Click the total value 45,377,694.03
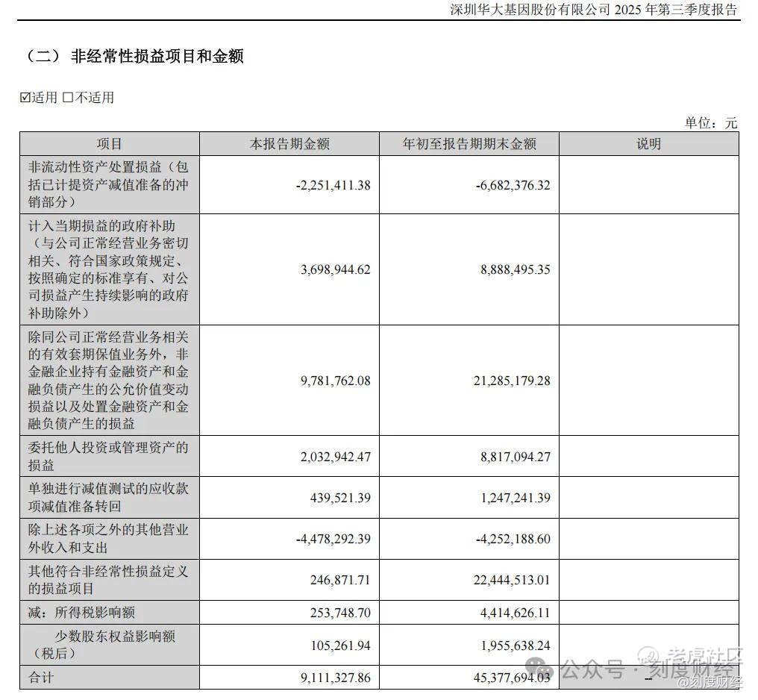Screen dimensions: 758x700 [x=512, y=678]
